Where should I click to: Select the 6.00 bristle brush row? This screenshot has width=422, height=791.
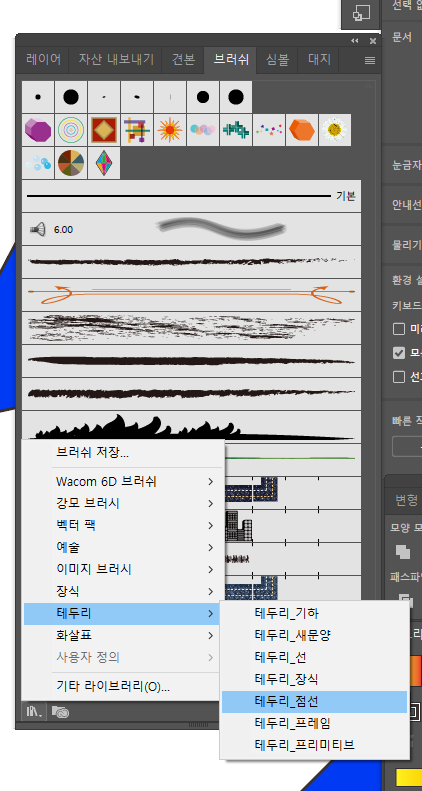(192, 230)
